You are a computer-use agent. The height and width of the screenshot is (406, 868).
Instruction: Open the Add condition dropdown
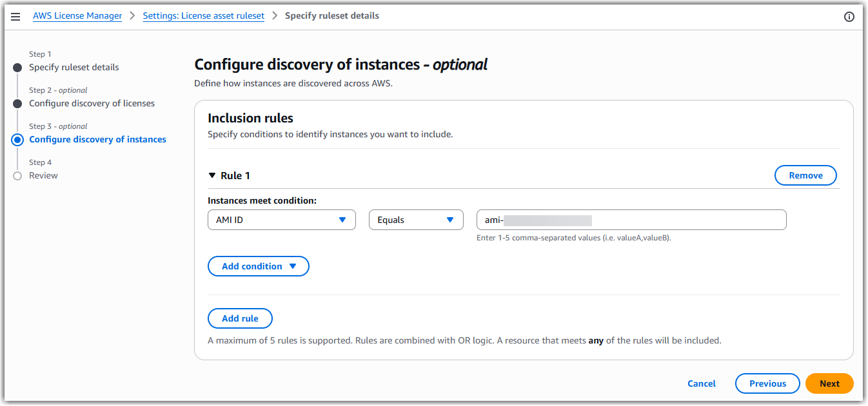pyautogui.click(x=258, y=266)
